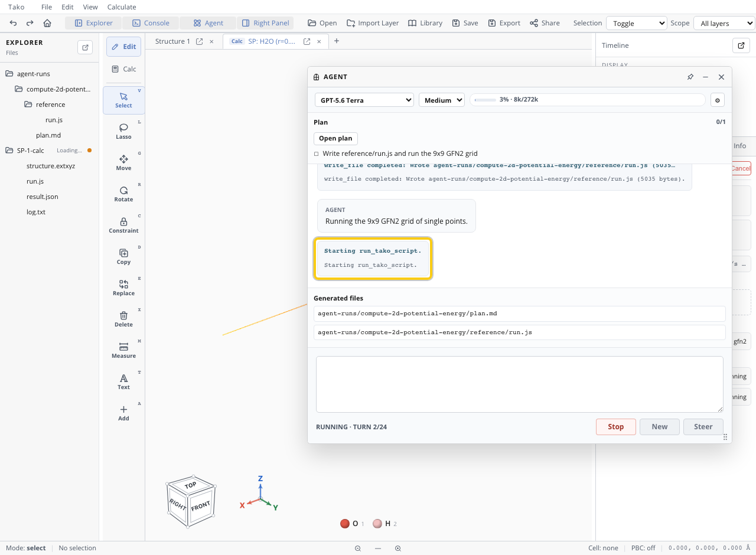Open structure.extxyz in Explorer
This screenshot has height=555, width=756.
51,166
